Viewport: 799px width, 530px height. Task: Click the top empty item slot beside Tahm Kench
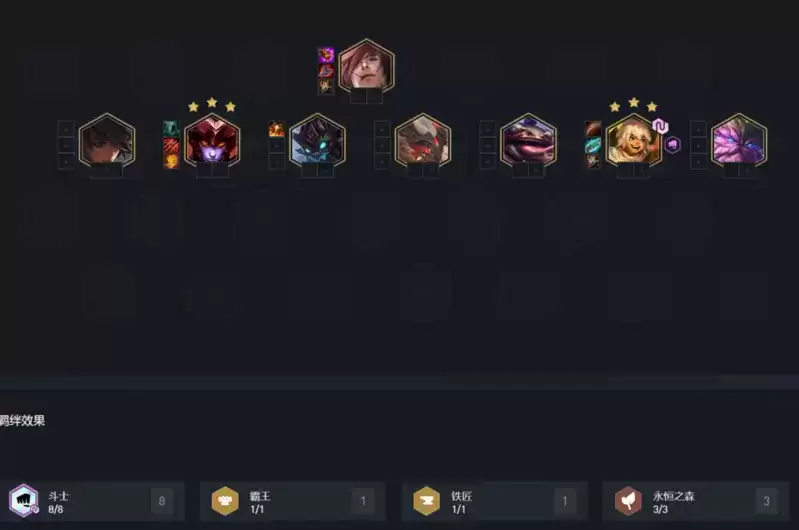[488, 129]
